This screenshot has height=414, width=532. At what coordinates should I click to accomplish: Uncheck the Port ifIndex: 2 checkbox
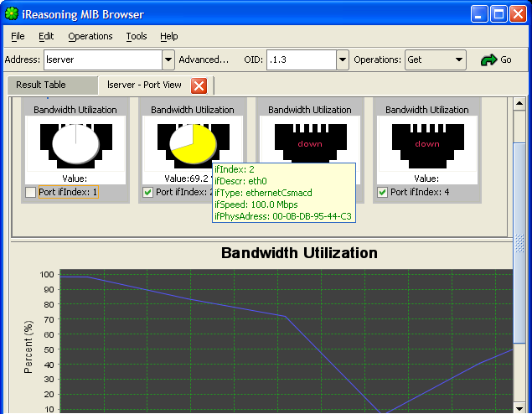point(148,193)
